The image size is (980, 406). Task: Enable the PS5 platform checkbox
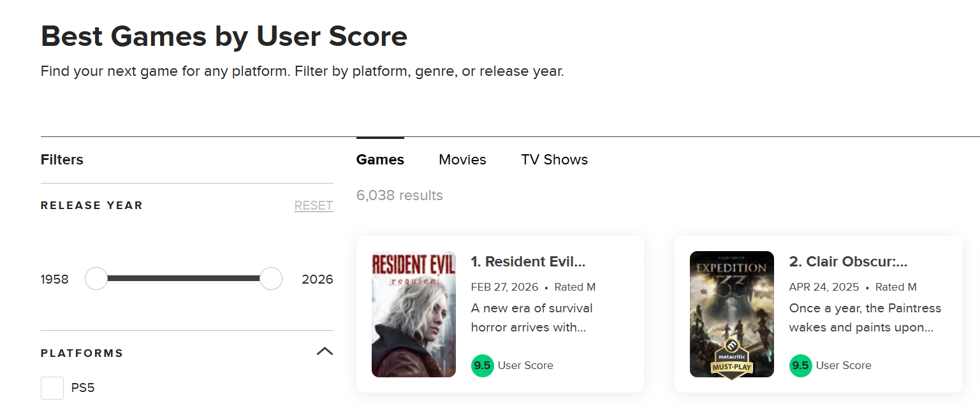52,388
